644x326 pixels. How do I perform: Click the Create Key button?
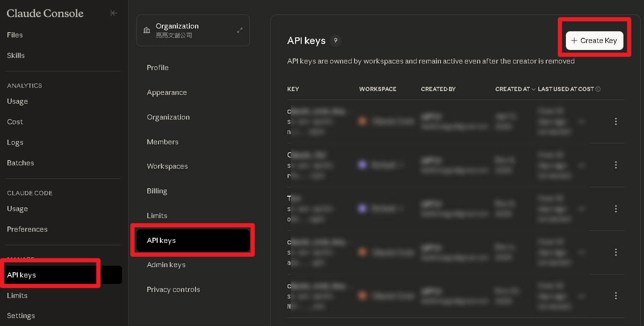593,41
